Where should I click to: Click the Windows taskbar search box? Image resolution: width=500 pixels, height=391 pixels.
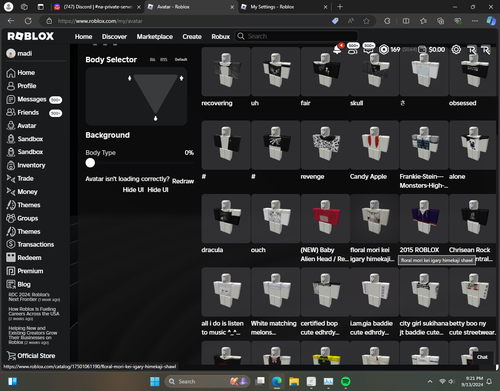(208, 381)
